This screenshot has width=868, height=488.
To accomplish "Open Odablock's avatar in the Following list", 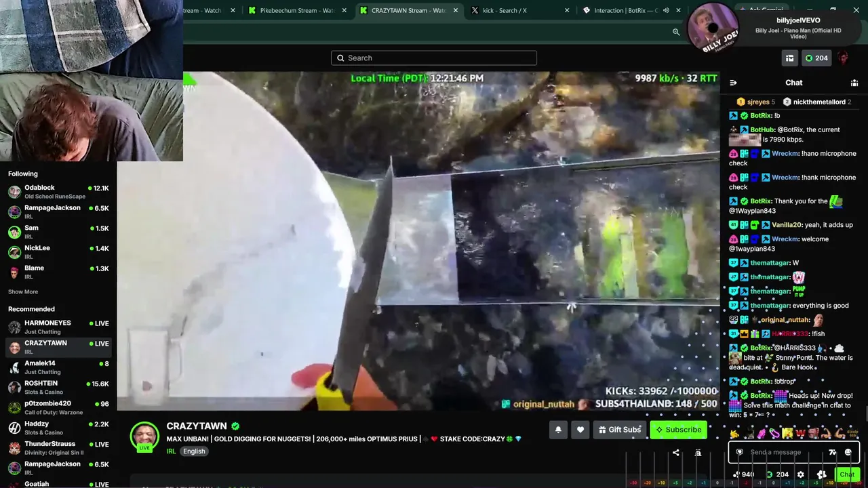I will coord(14,192).
